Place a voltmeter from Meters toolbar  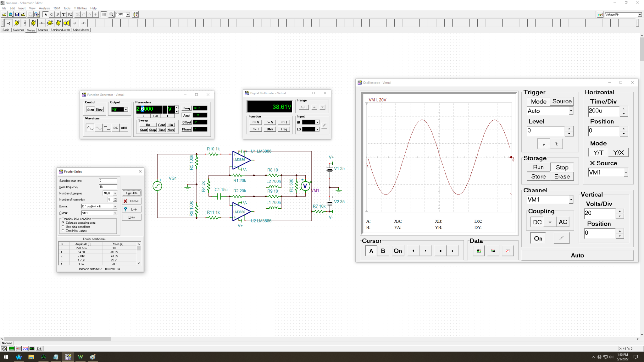click(17, 23)
